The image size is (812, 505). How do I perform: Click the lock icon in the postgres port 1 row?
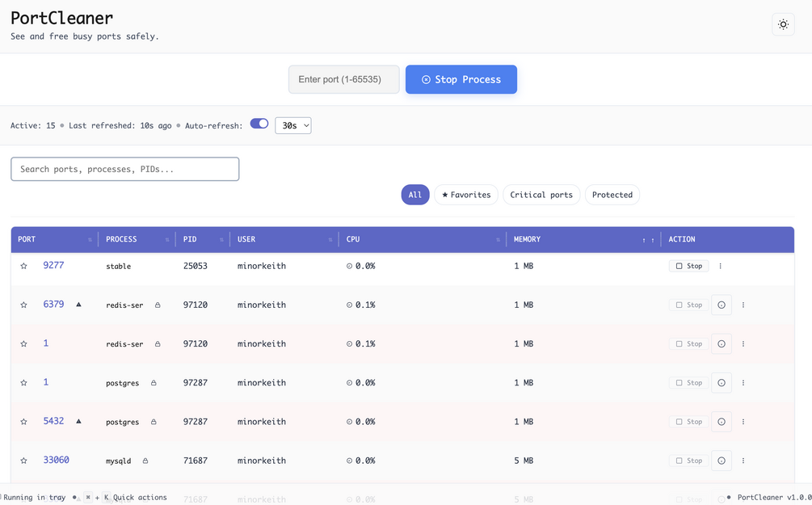(x=154, y=383)
